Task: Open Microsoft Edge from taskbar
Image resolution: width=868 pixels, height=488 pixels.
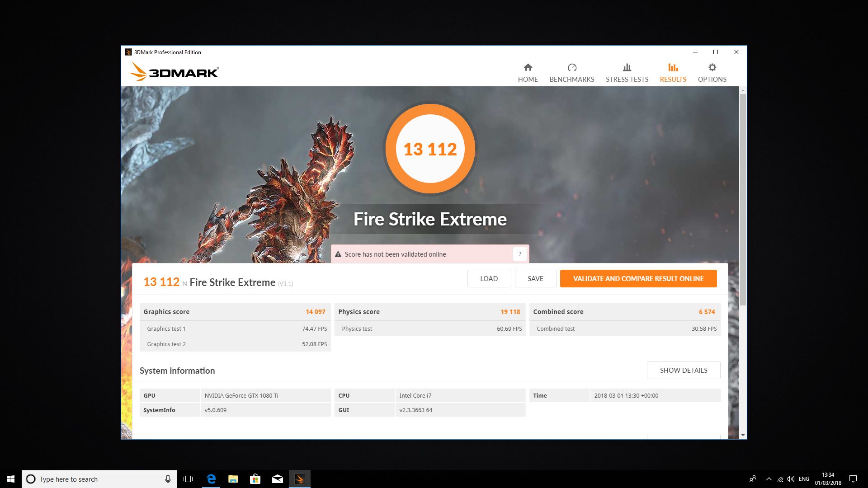Action: (x=211, y=479)
